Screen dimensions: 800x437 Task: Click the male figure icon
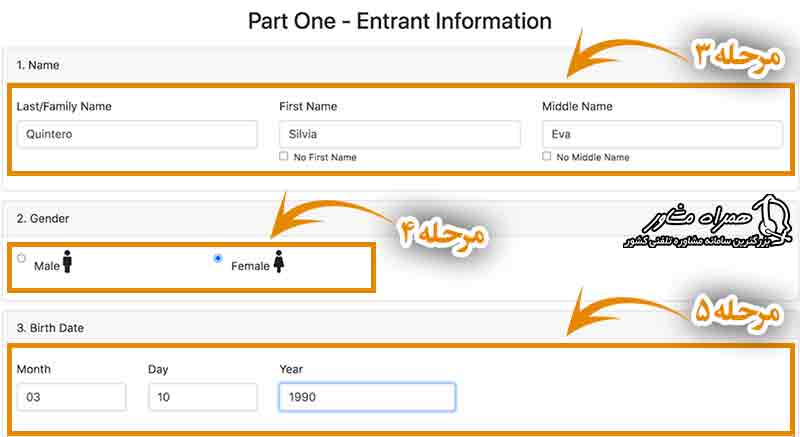point(67,262)
